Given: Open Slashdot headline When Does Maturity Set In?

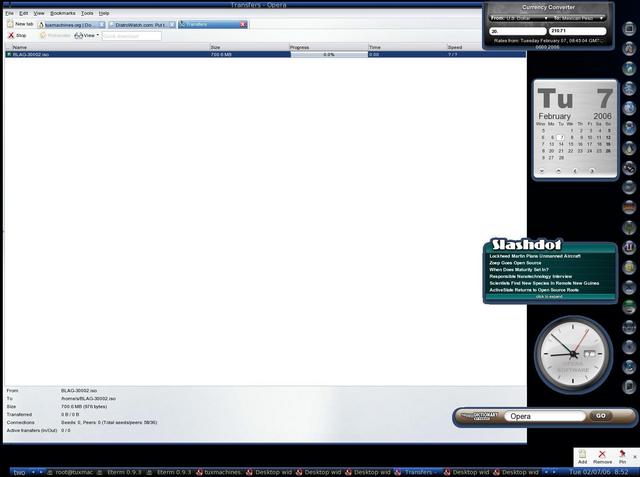Looking at the screenshot, I should click(x=519, y=270).
